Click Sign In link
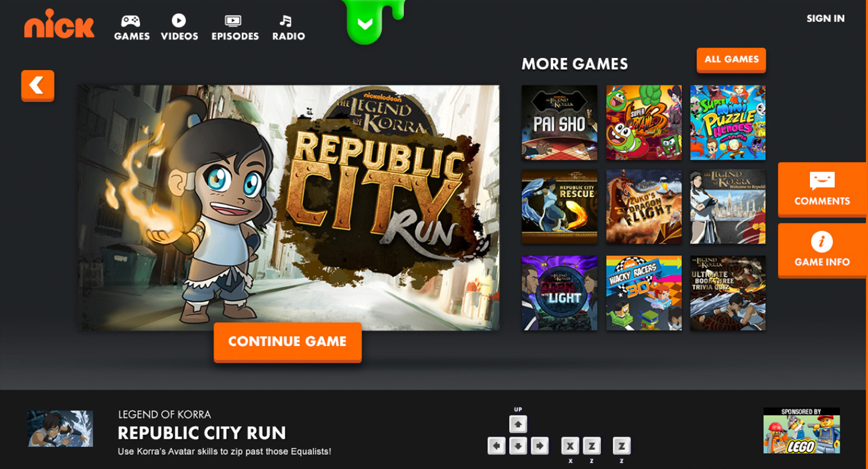 (825, 19)
